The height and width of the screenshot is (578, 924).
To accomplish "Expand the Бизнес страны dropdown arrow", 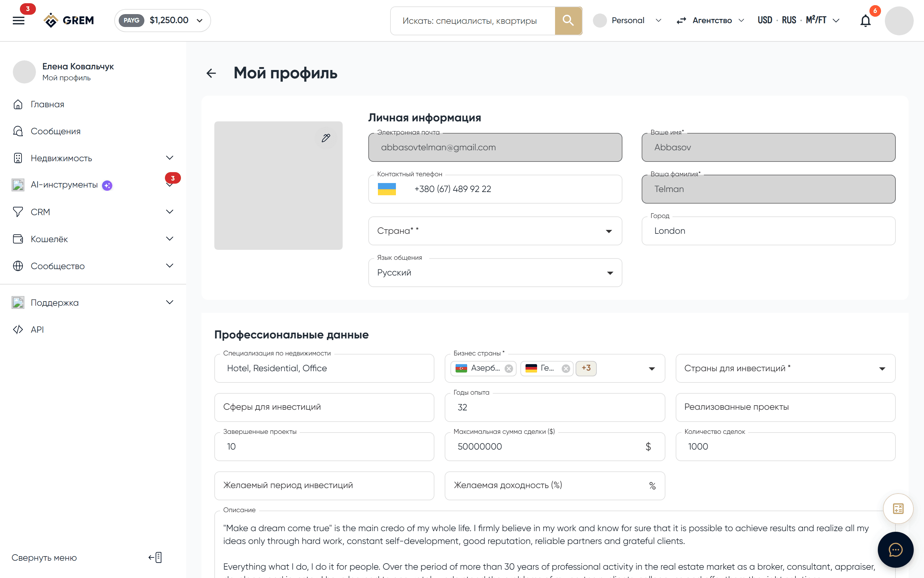I will pyautogui.click(x=652, y=369).
